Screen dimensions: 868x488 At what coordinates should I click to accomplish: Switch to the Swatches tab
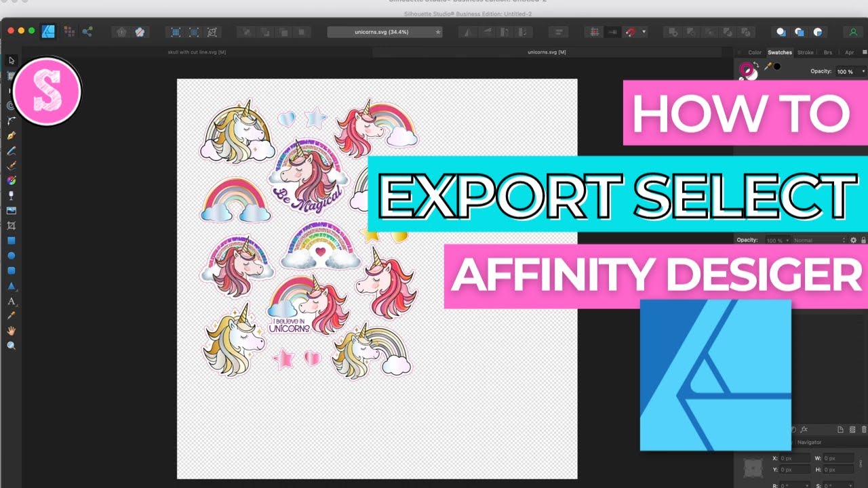pyautogui.click(x=780, y=52)
